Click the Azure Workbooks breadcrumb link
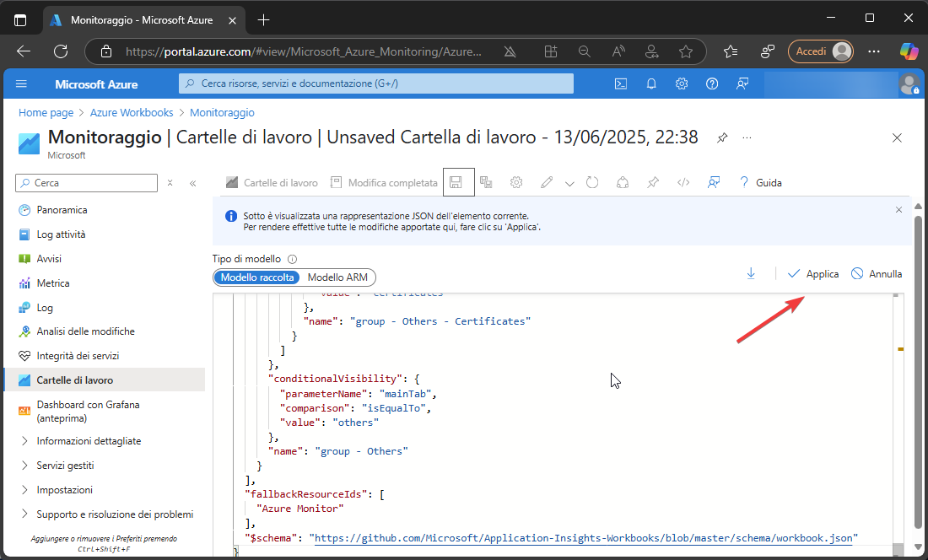928x560 pixels. click(x=132, y=112)
